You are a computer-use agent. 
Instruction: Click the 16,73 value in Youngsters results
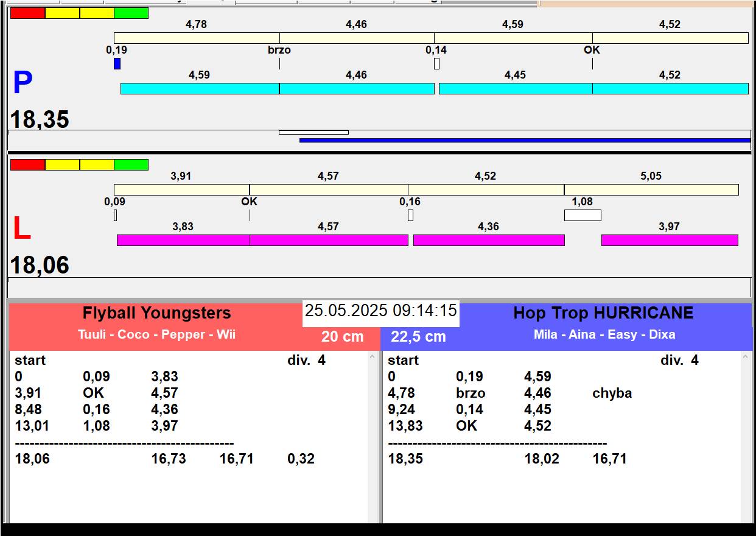169,459
